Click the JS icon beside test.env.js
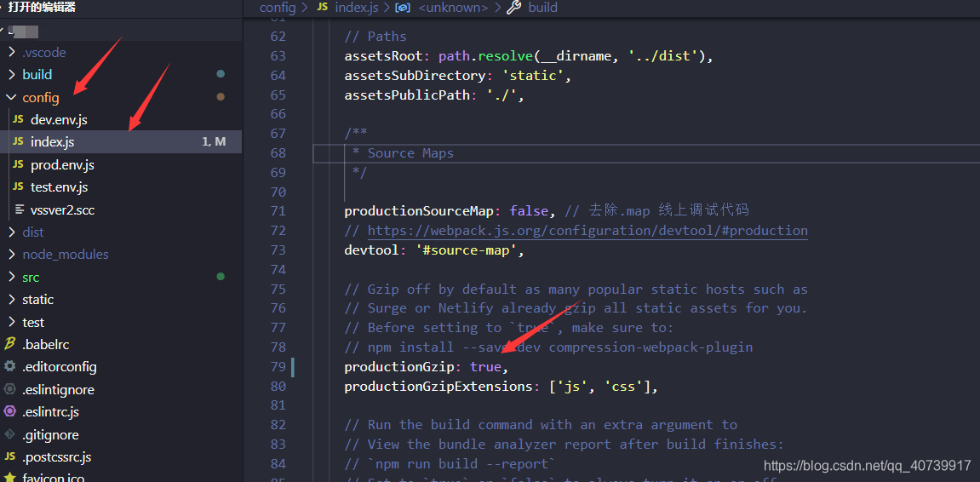The image size is (980, 482). [x=19, y=186]
